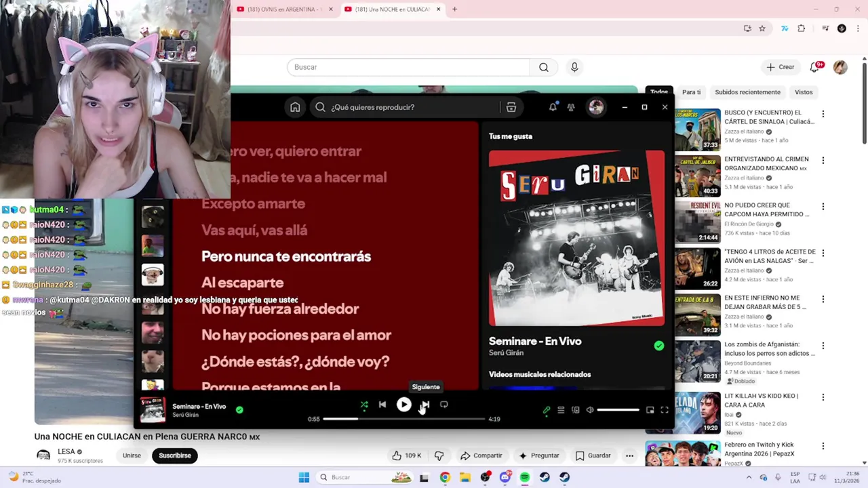Image resolution: width=868 pixels, height=488 pixels.
Task: Open YouTube notifications bell
Action: click(815, 67)
